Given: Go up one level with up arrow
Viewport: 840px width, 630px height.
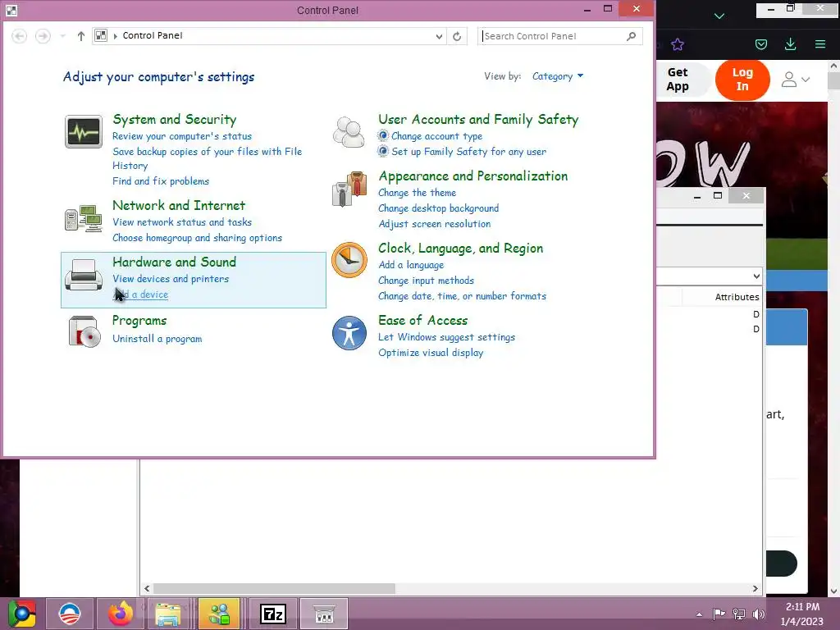Looking at the screenshot, I should [x=81, y=36].
